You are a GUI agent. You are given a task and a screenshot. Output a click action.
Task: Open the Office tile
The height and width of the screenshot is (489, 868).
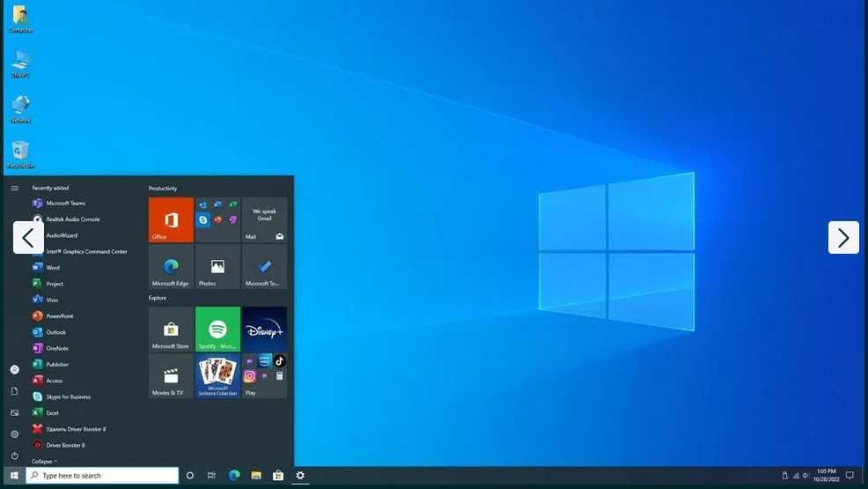point(171,220)
